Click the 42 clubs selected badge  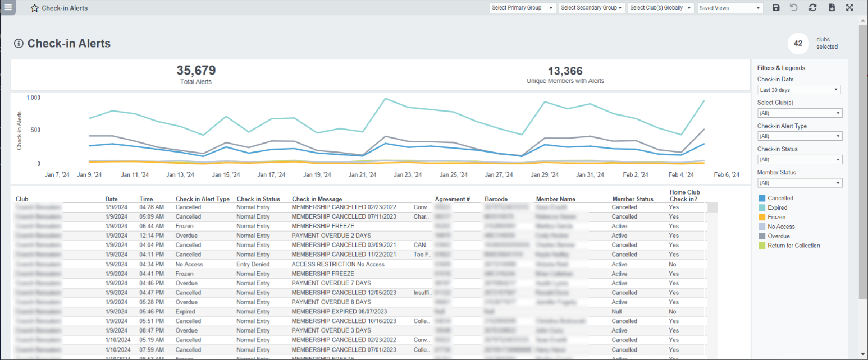(798, 43)
